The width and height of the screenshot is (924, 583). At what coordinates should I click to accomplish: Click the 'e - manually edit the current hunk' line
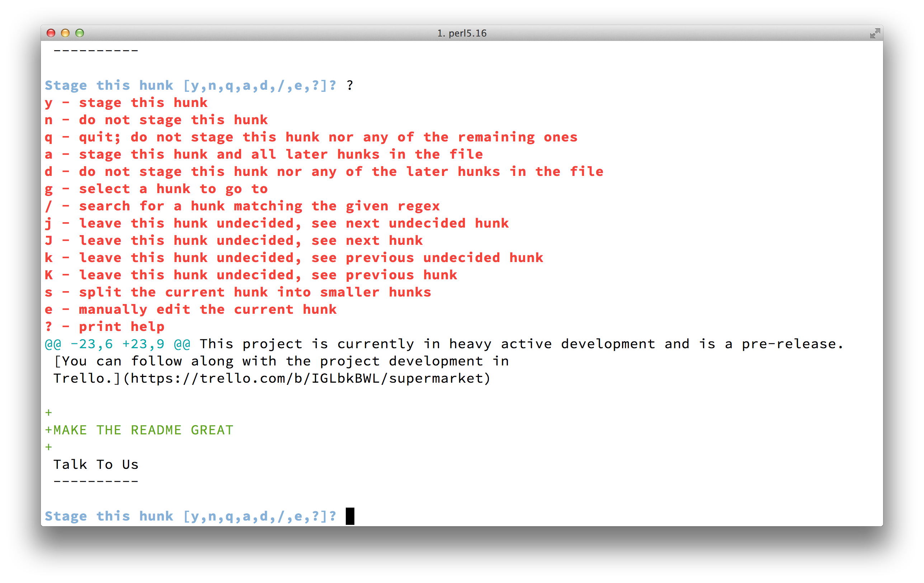191,309
